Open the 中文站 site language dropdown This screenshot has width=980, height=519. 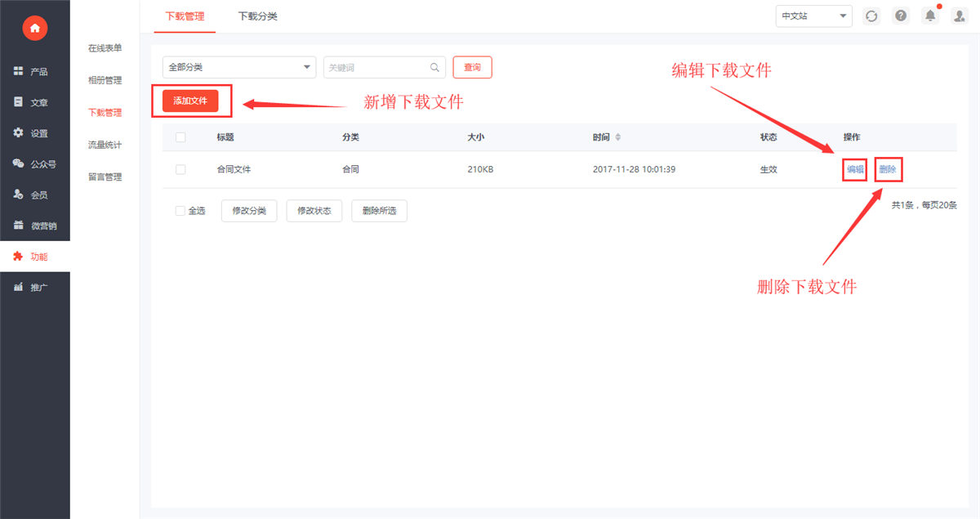(813, 16)
